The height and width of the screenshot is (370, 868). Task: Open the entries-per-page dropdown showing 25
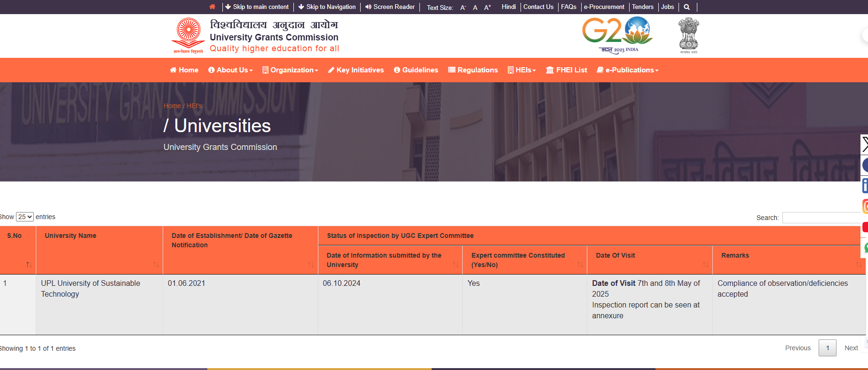(x=25, y=217)
